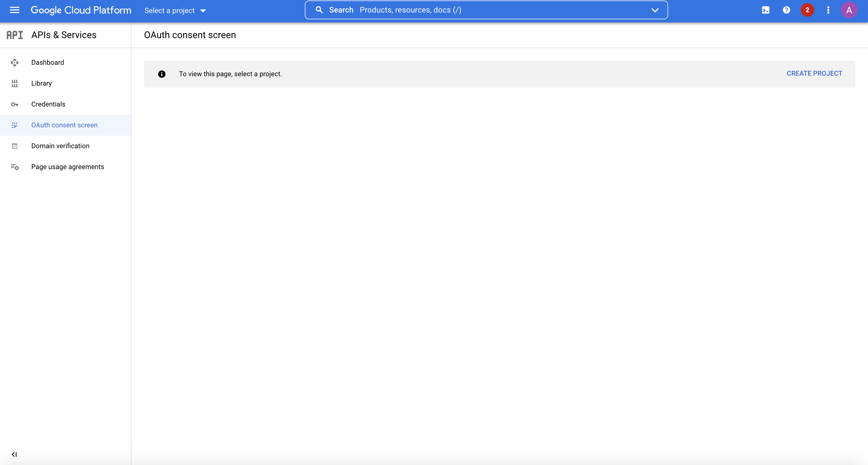The width and height of the screenshot is (868, 465).
Task: Open the account avatar menu
Action: coord(849,10)
